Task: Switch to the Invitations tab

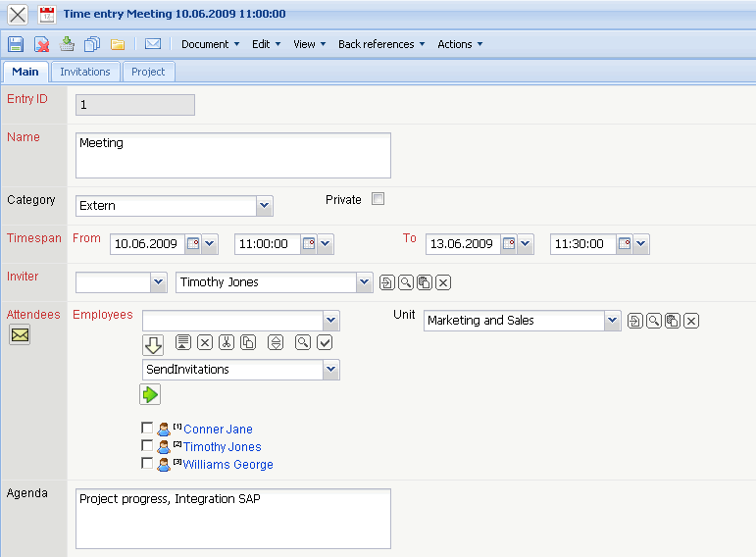Action: pyautogui.click(x=85, y=72)
